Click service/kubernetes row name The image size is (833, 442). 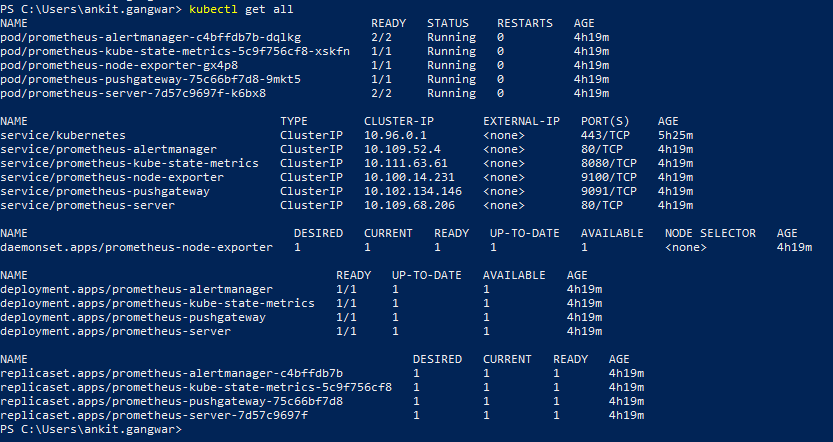63,135
